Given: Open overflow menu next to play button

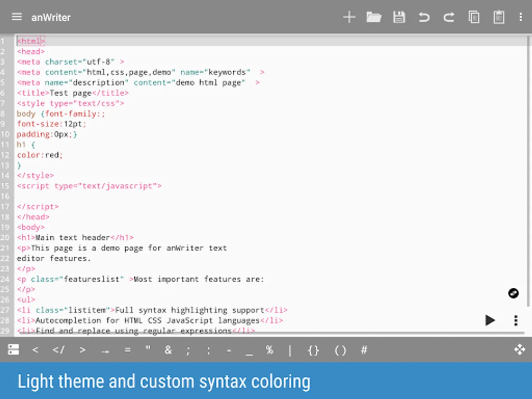Looking at the screenshot, I should [516, 320].
